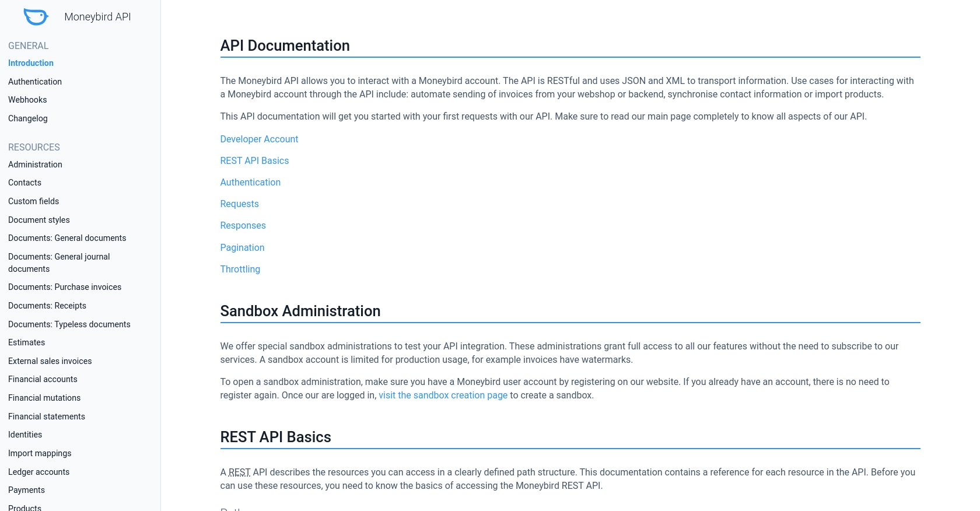Open Authentication in the General sidebar section
The height and width of the screenshot is (511, 980).
point(35,82)
